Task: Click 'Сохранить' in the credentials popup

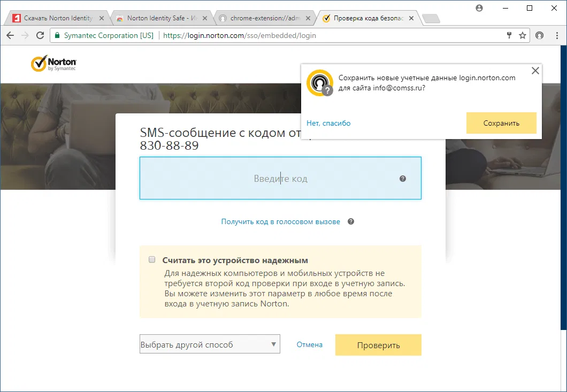Action: 501,123
